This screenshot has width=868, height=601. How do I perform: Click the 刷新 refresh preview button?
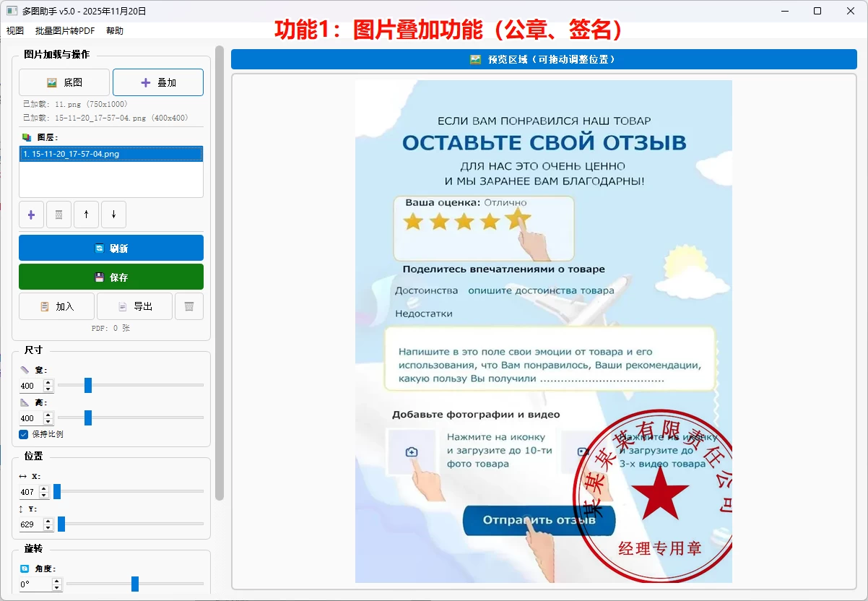(110, 247)
